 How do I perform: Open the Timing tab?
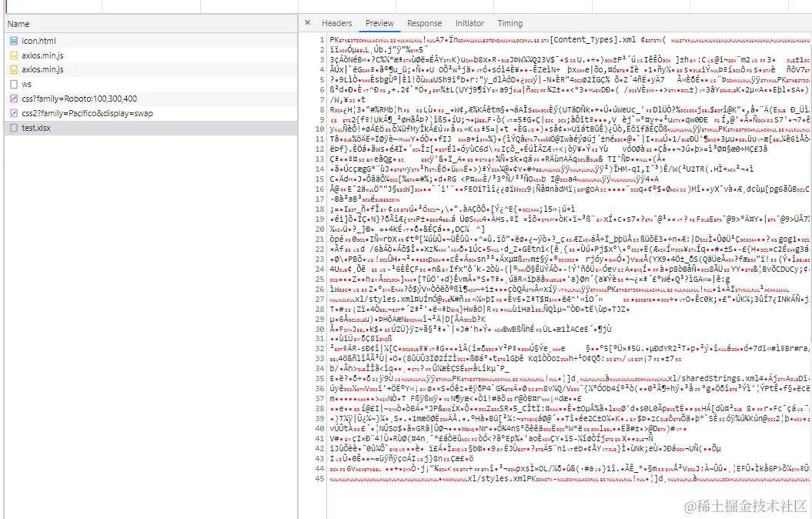click(510, 23)
